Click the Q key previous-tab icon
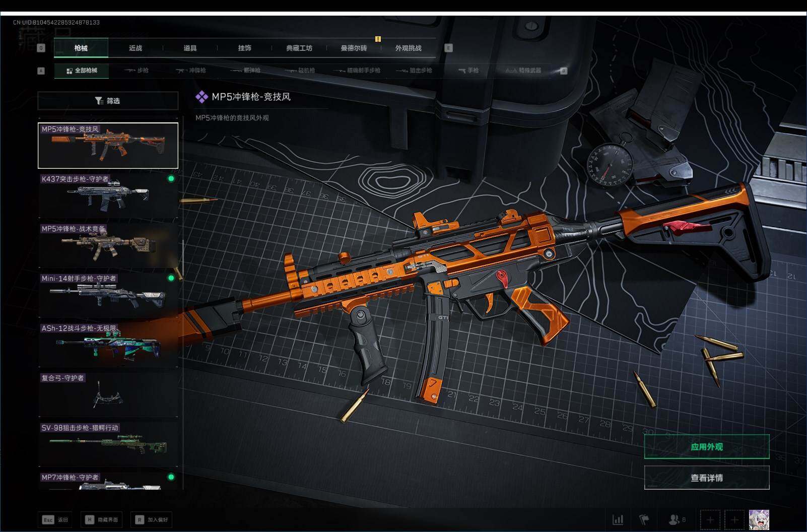 (x=41, y=48)
